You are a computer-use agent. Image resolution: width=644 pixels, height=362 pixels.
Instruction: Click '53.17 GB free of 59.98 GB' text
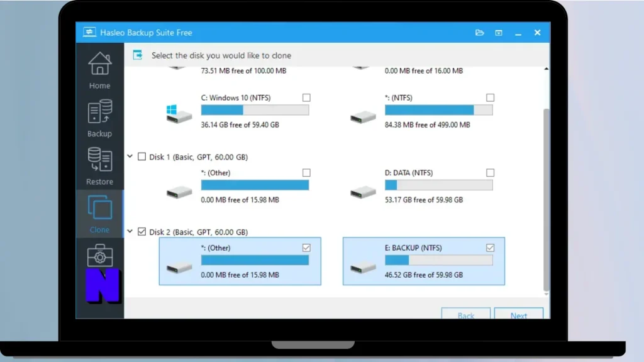click(424, 200)
